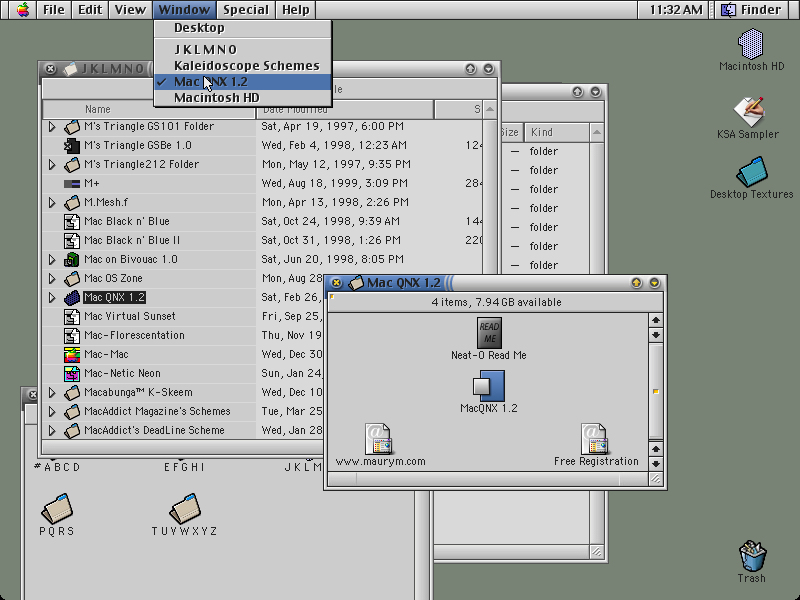
Task: Open the Special menu
Action: click(x=245, y=10)
